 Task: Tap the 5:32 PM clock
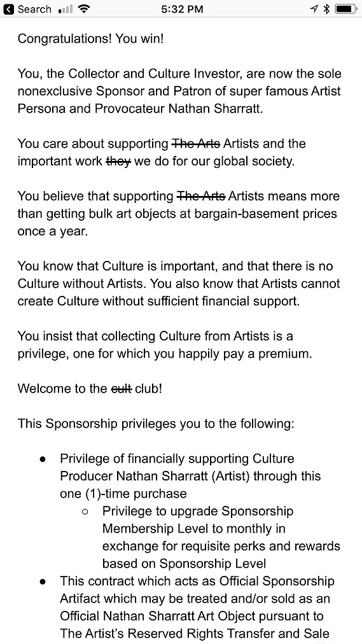tap(182, 9)
